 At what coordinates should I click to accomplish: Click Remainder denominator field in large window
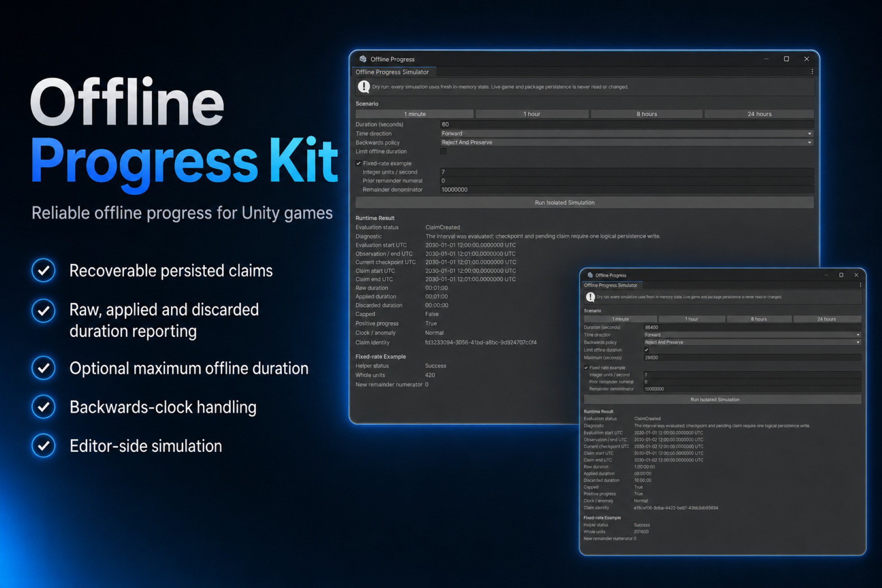[x=627, y=190]
